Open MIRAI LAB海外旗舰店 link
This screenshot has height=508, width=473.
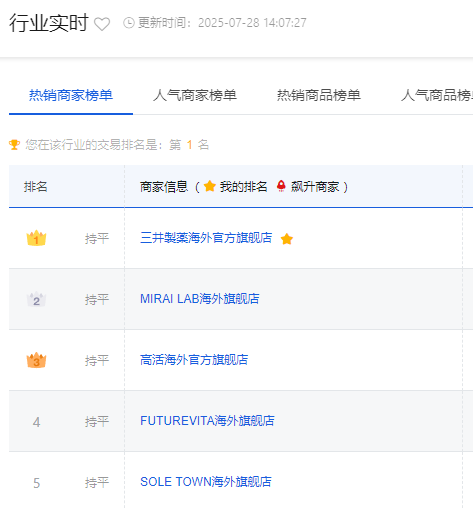pyautogui.click(x=200, y=299)
